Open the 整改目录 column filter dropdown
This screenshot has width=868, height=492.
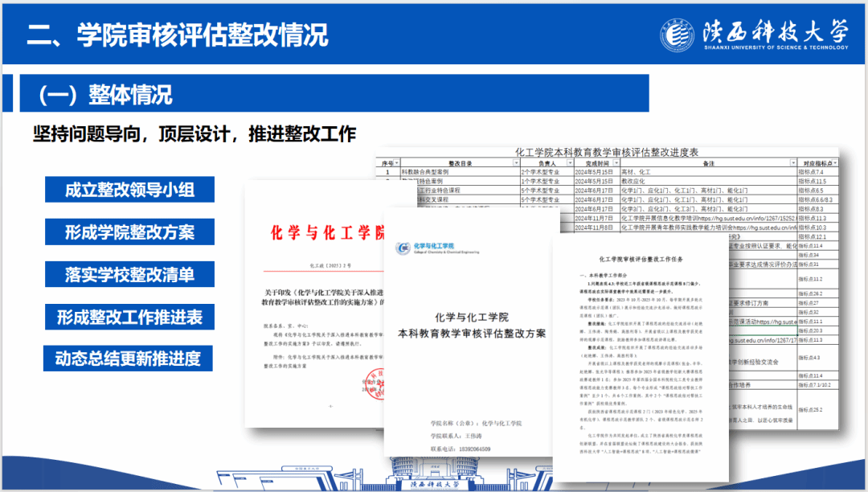[x=514, y=162]
